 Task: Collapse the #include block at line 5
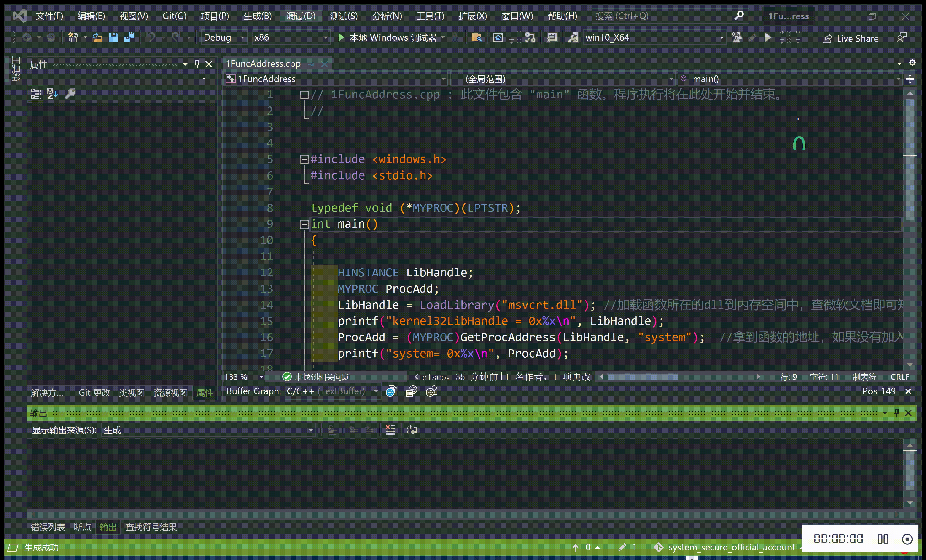click(x=304, y=160)
